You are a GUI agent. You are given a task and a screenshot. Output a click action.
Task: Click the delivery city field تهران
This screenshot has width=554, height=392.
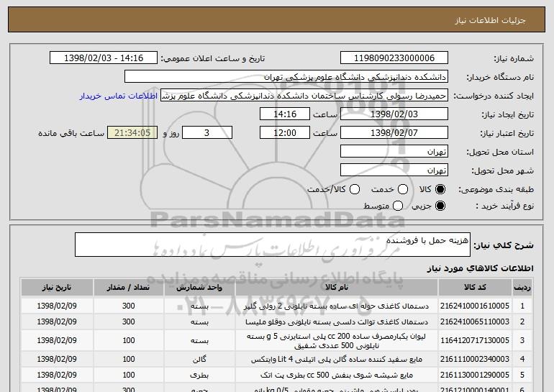(x=394, y=170)
